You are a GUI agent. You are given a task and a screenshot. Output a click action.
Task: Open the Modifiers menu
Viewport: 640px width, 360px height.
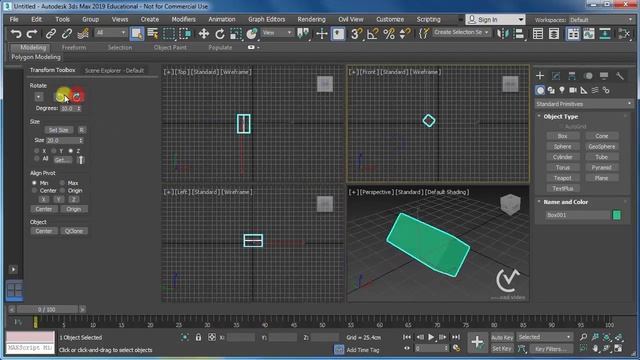tap(183, 19)
